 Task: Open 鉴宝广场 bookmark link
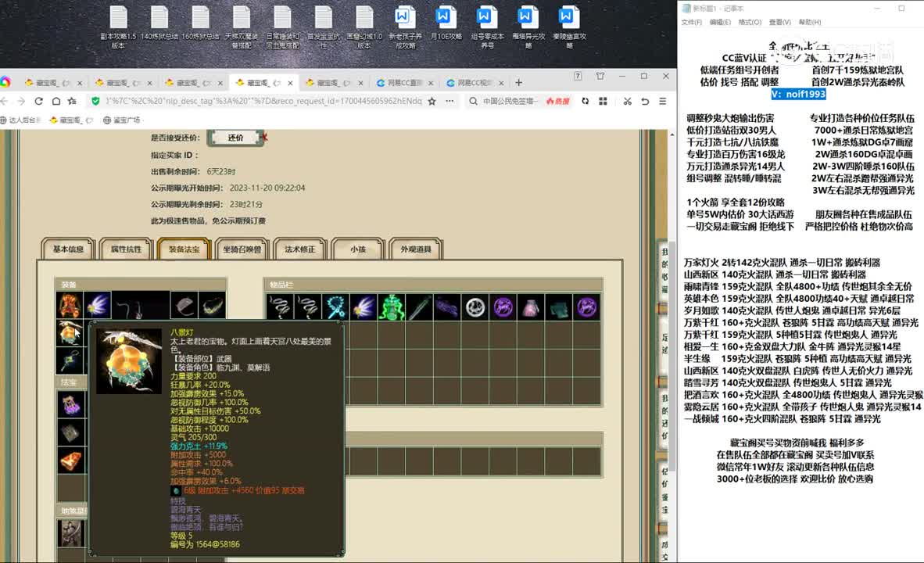point(122,120)
